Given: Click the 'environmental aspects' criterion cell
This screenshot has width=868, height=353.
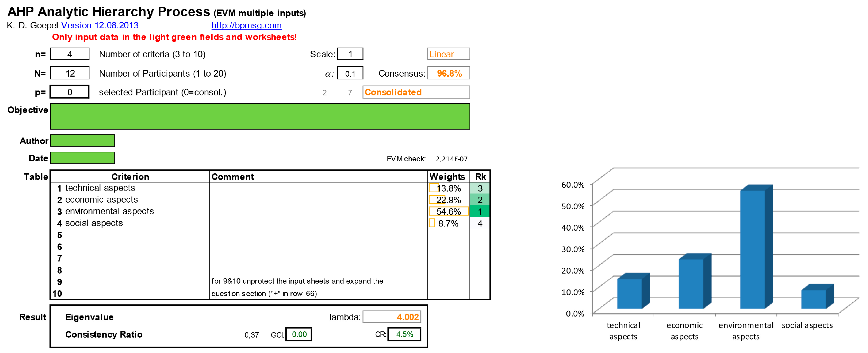Looking at the screenshot, I should pyautogui.click(x=110, y=211).
